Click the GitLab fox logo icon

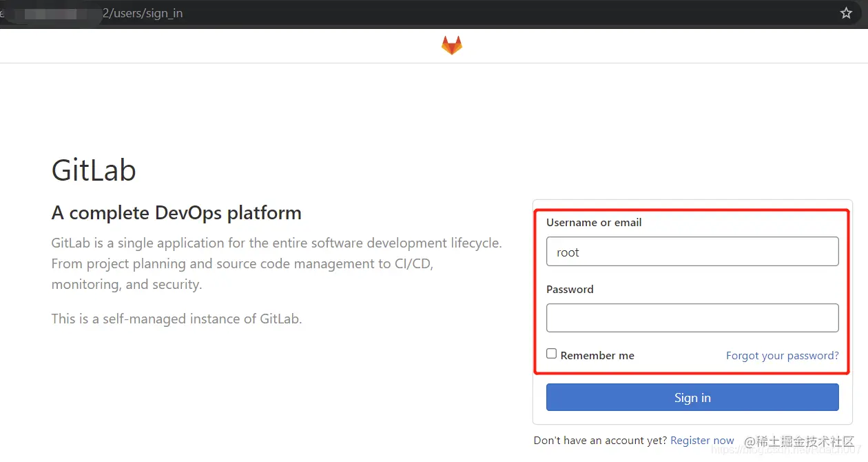452,46
